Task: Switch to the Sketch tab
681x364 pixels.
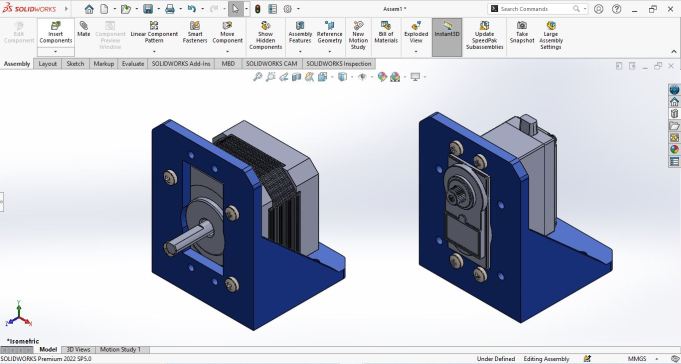Action: pyautogui.click(x=75, y=64)
